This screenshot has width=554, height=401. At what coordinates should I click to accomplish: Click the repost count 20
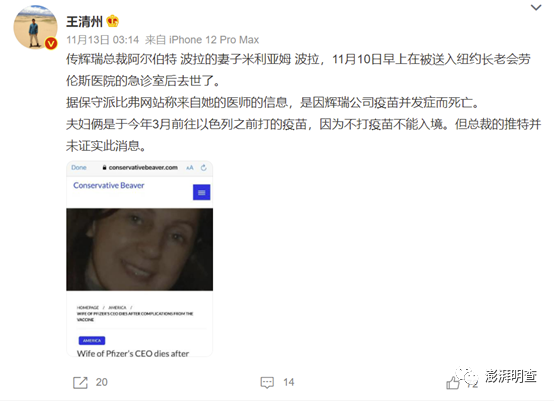pos(101,382)
